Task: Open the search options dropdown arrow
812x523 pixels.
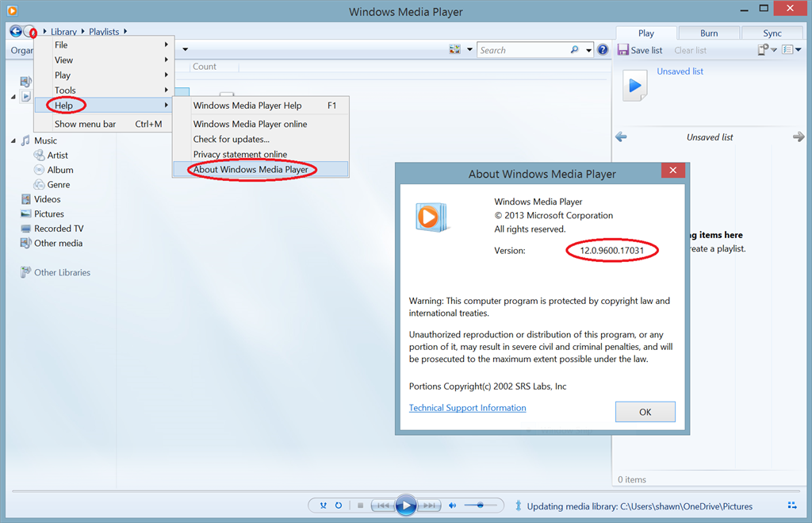Action: [x=589, y=50]
